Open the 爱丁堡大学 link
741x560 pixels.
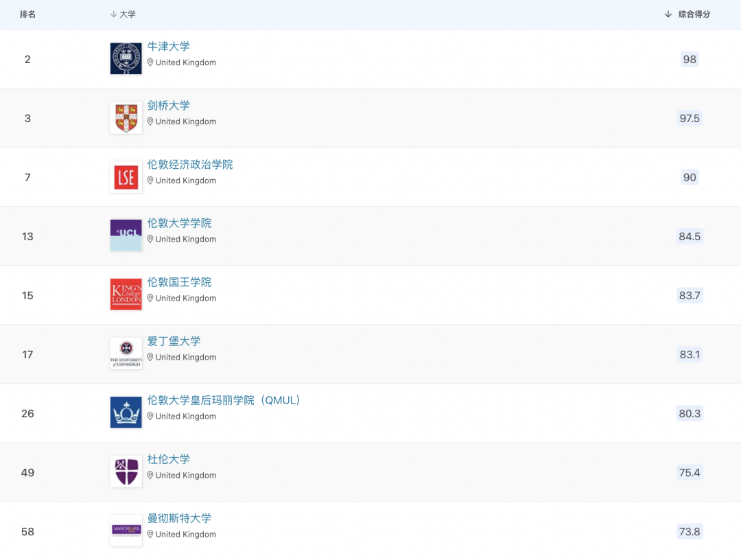[174, 341]
